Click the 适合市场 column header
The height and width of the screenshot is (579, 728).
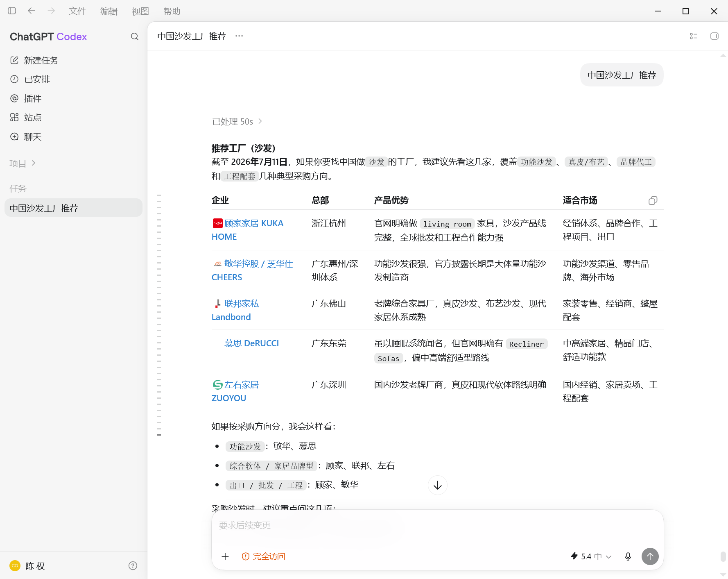pos(580,200)
